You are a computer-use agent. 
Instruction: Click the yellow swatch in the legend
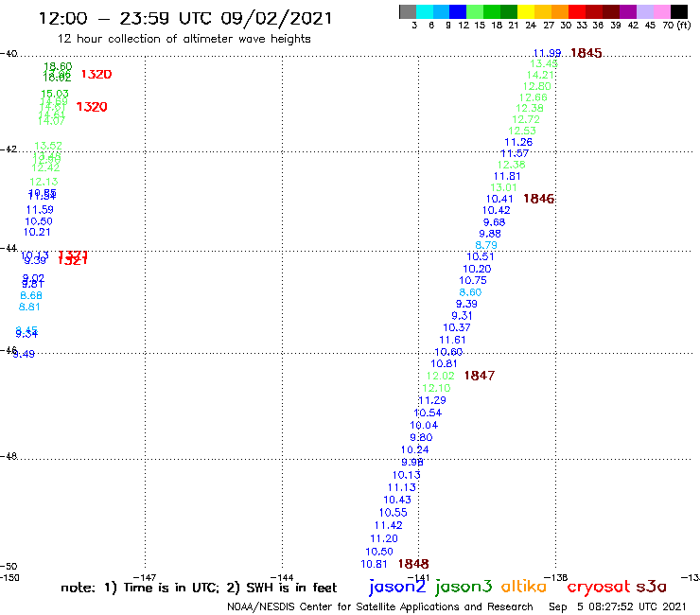(x=526, y=11)
